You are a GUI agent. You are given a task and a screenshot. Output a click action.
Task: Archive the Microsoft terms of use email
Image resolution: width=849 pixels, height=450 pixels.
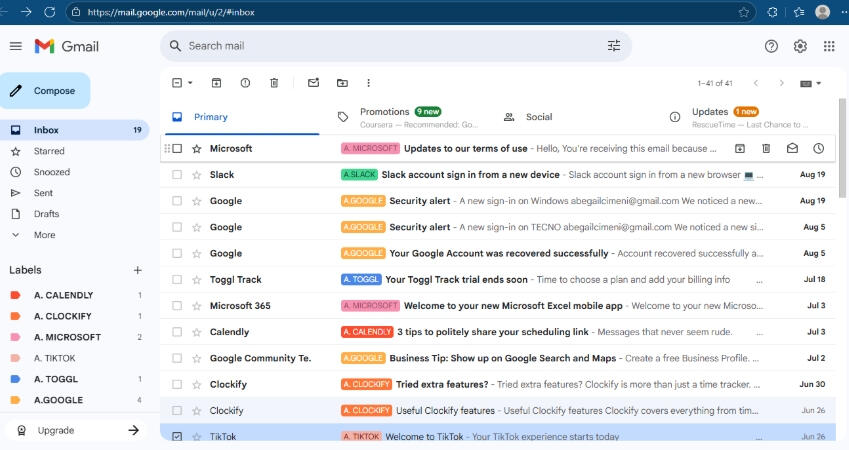(740, 148)
